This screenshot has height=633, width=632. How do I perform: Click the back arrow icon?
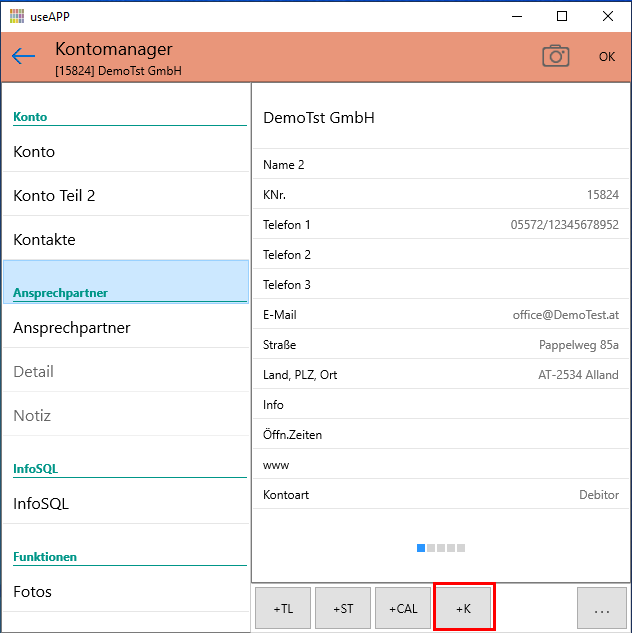tap(23, 57)
